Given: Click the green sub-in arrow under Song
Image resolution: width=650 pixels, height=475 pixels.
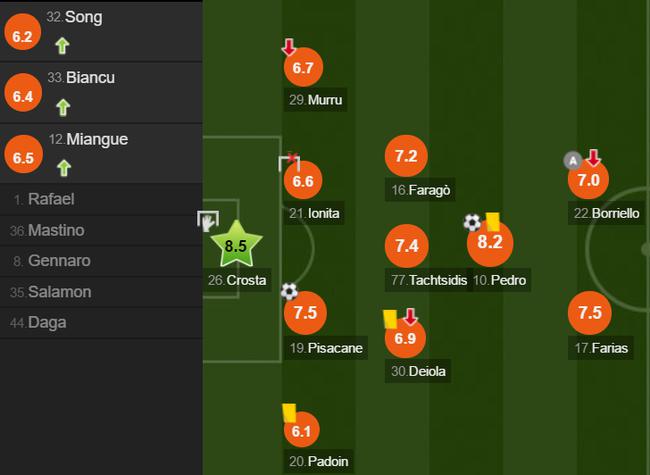Looking at the screenshot, I should pos(62,46).
